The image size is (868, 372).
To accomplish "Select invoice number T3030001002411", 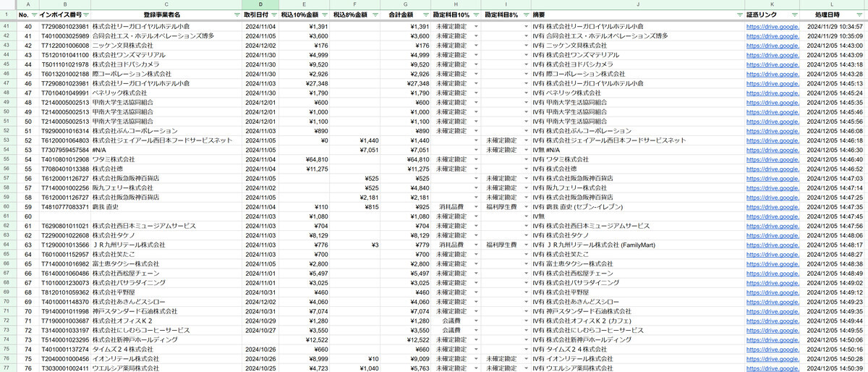I will (64, 367).
